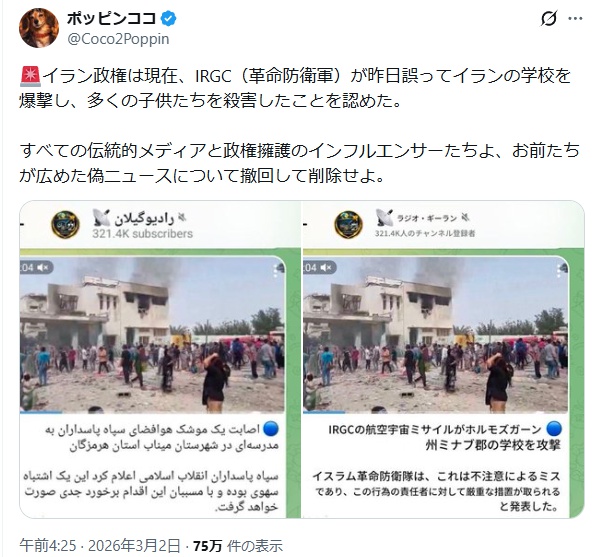Viewport: 596px width, 557px height.
Task: Open the right Japanese-translated screenshot image
Action: click(x=443, y=359)
